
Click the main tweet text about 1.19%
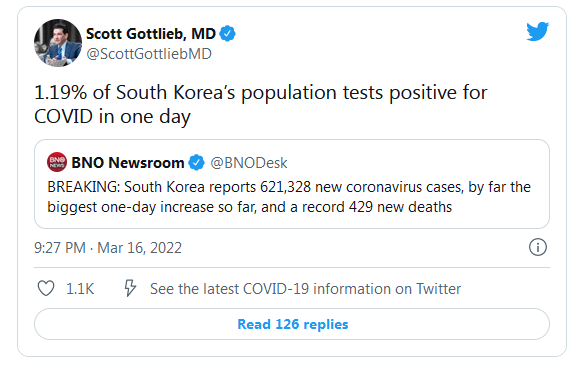coord(261,104)
